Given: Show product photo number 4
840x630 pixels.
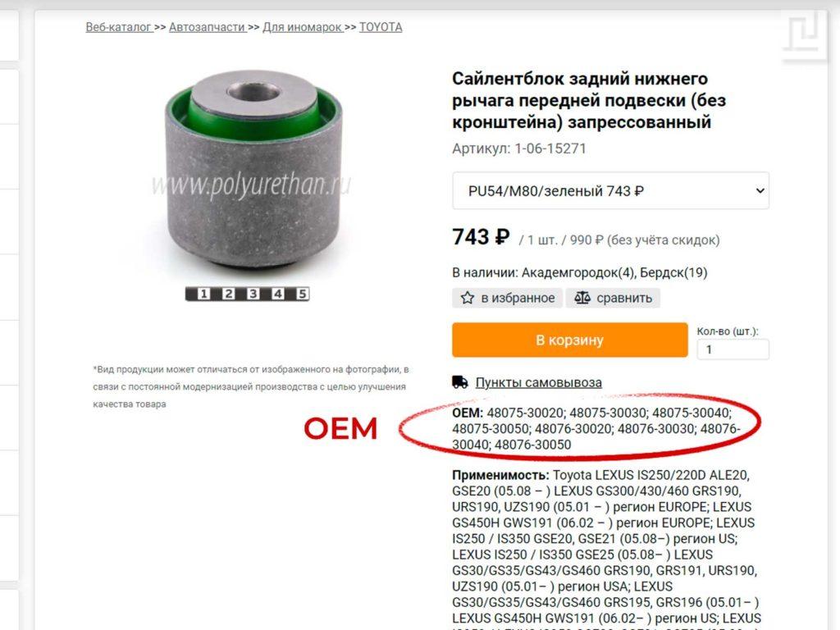Looking at the screenshot, I should point(277,294).
